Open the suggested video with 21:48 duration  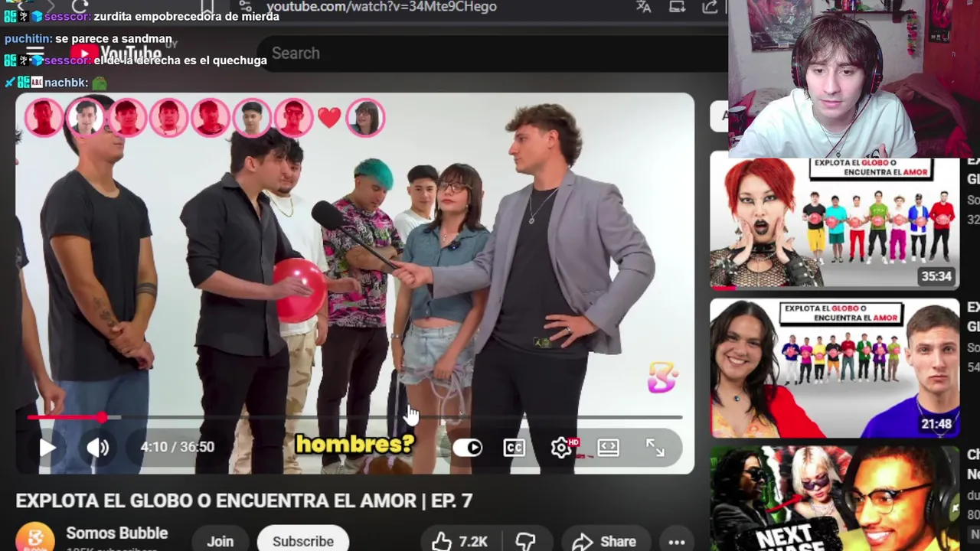coord(835,368)
